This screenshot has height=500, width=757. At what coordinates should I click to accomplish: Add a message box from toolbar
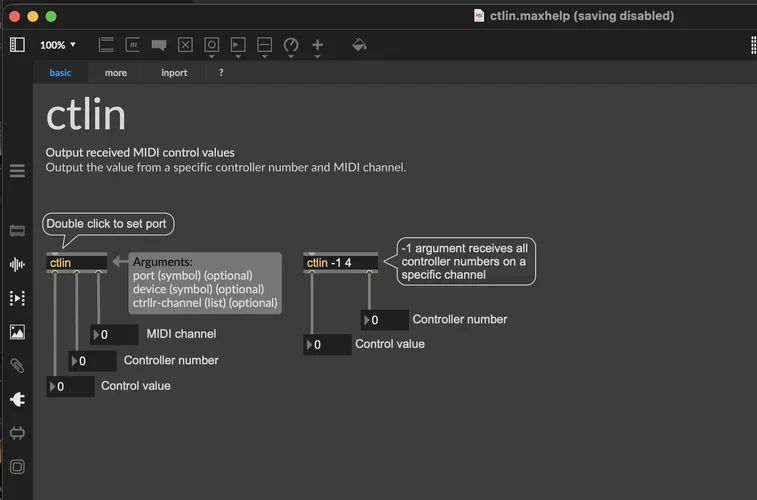coord(132,45)
